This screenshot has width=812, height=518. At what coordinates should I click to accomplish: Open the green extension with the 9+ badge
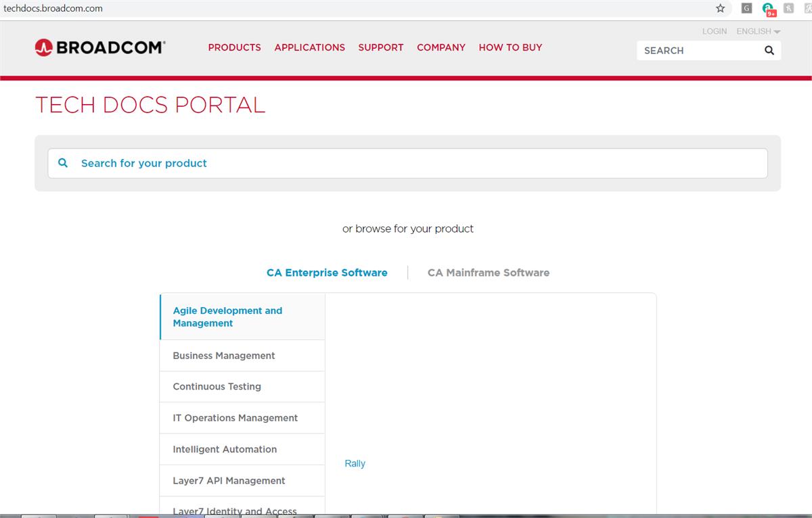(x=767, y=8)
